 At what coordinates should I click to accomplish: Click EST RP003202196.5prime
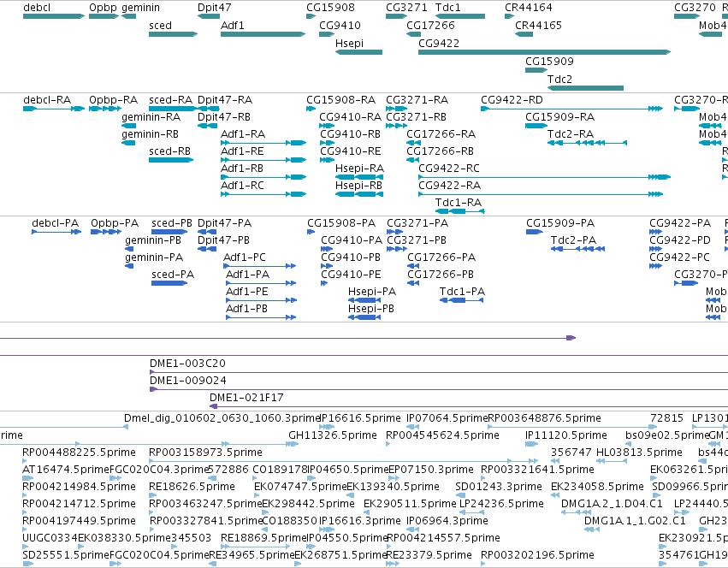coord(483,564)
